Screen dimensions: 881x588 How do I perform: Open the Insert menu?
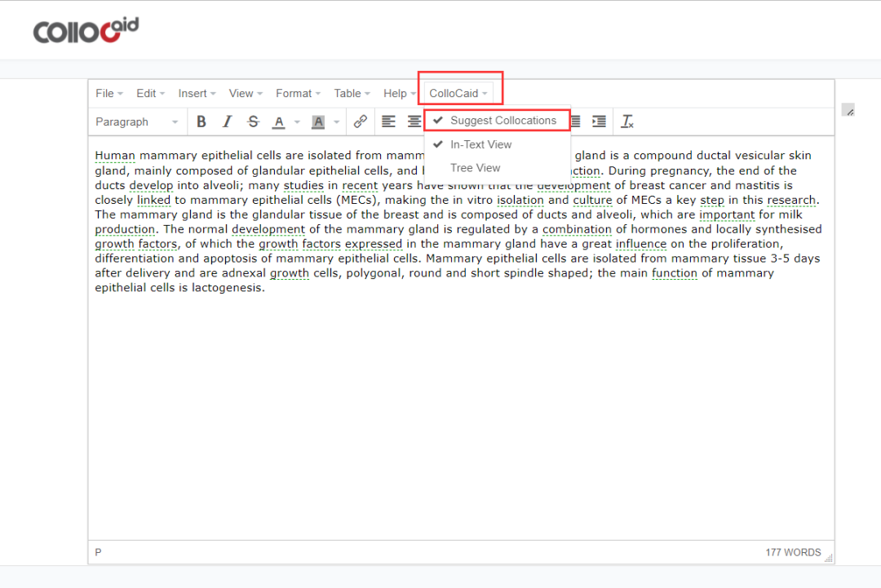[197, 93]
